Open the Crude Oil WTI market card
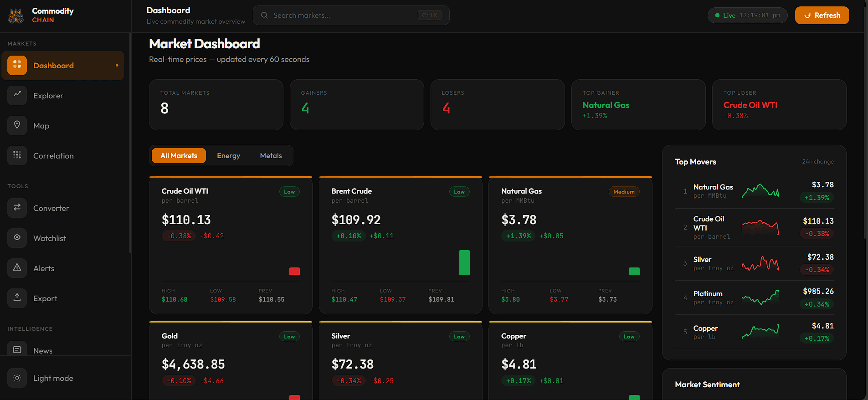 [231, 246]
